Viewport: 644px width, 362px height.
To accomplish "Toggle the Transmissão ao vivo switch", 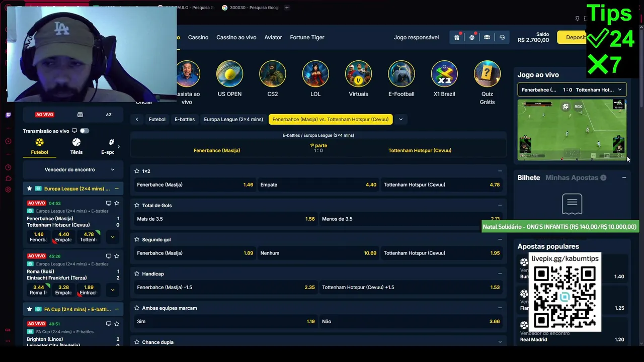I will click(x=84, y=131).
